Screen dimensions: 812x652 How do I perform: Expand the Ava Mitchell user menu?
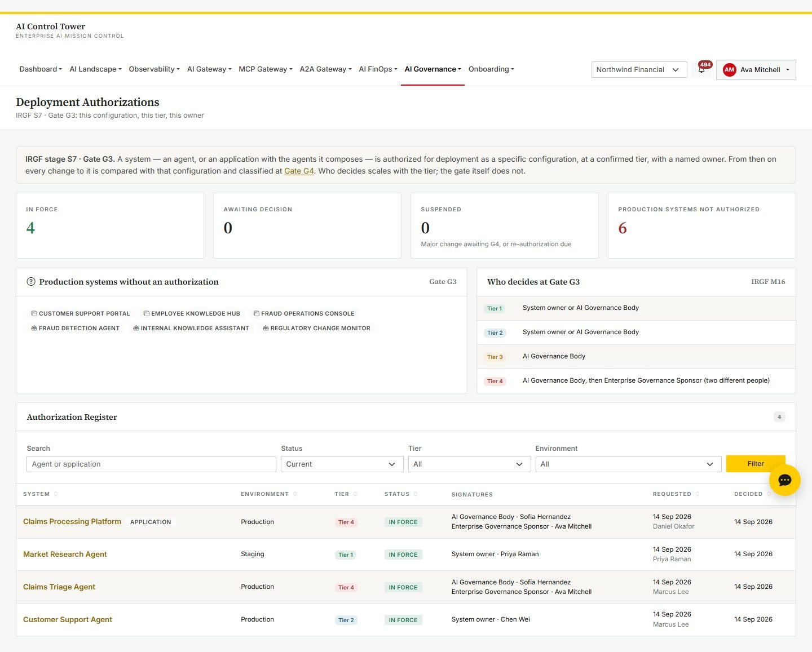tap(756, 70)
